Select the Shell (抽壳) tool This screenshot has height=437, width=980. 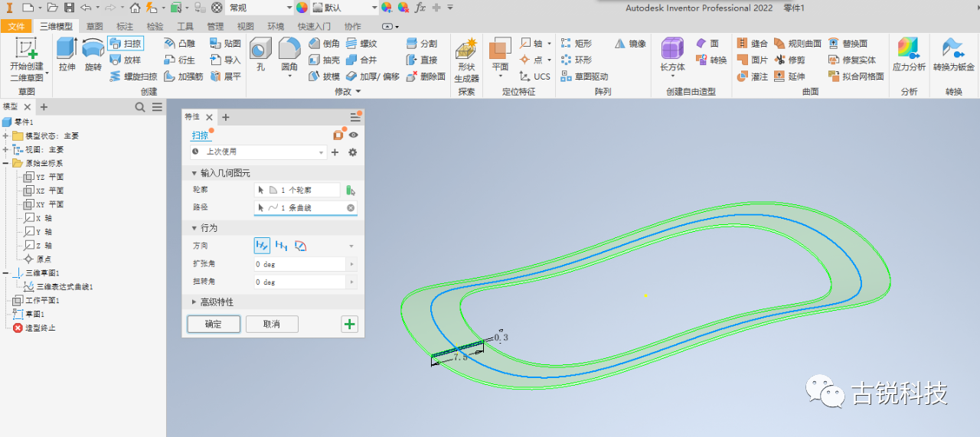point(325,60)
